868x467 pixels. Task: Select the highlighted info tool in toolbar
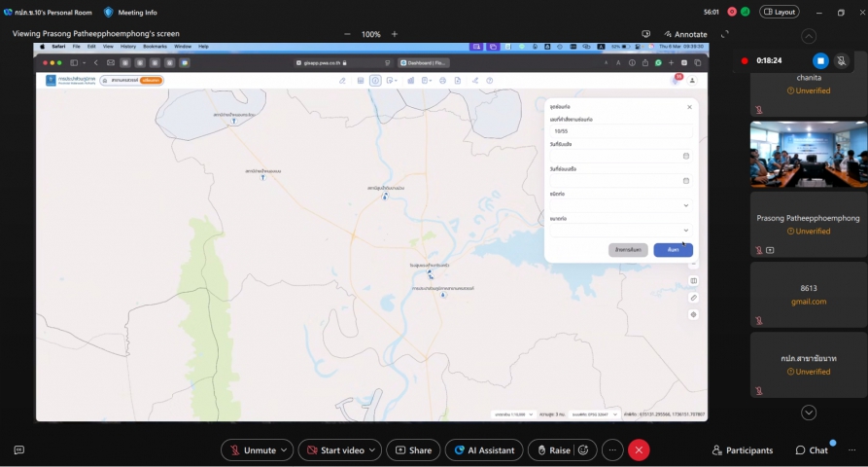375,81
